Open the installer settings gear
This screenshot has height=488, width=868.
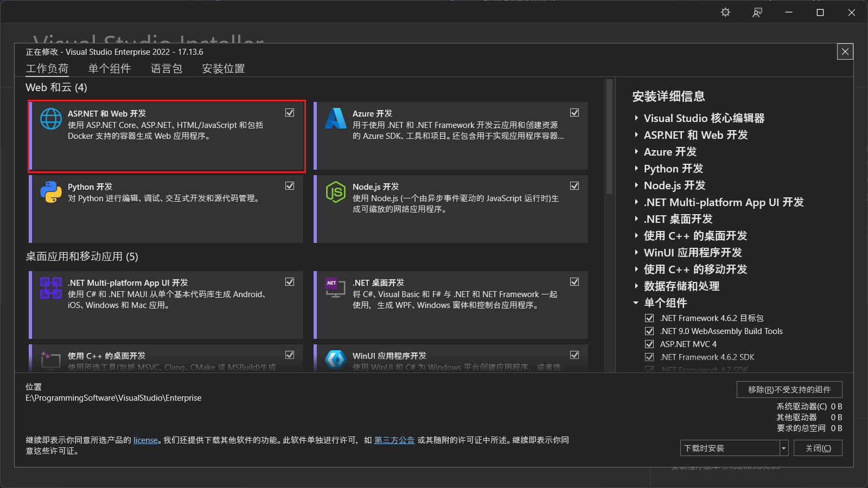click(x=725, y=12)
